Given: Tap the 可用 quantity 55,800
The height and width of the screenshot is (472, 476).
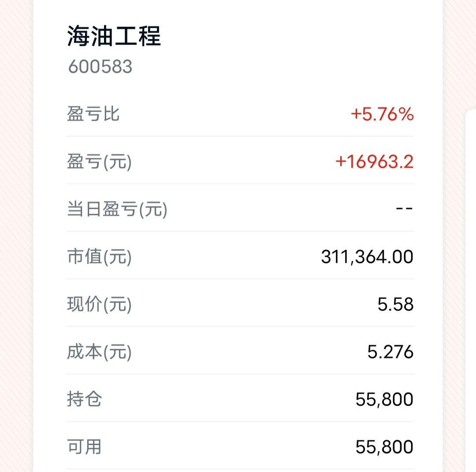Looking at the screenshot, I should click(384, 447).
